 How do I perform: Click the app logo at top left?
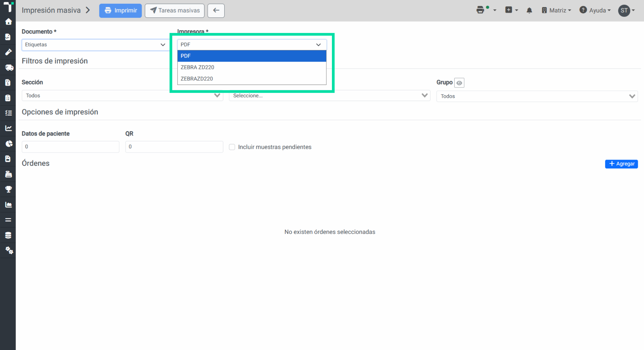click(9, 6)
